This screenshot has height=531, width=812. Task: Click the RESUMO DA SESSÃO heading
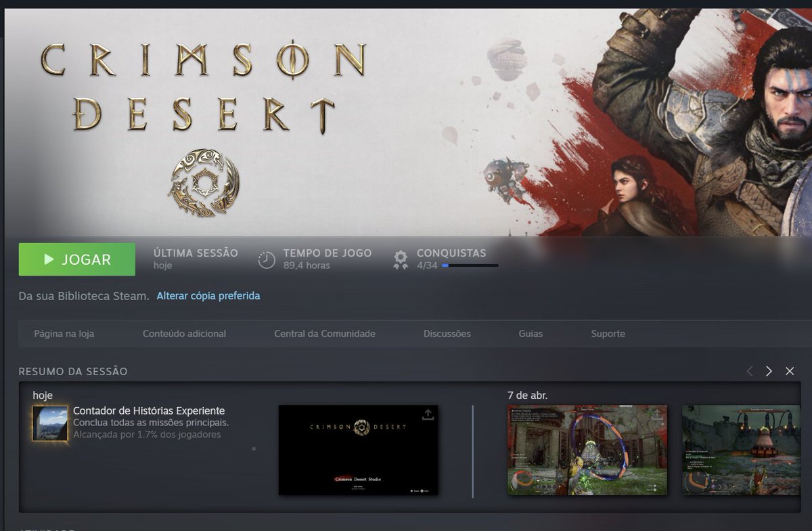tap(73, 371)
